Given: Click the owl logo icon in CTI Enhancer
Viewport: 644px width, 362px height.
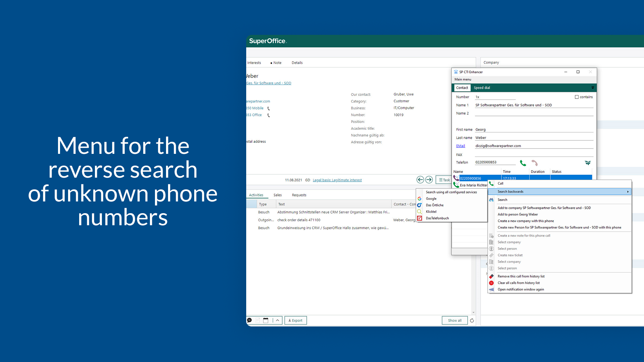Looking at the screenshot, I should (588, 163).
